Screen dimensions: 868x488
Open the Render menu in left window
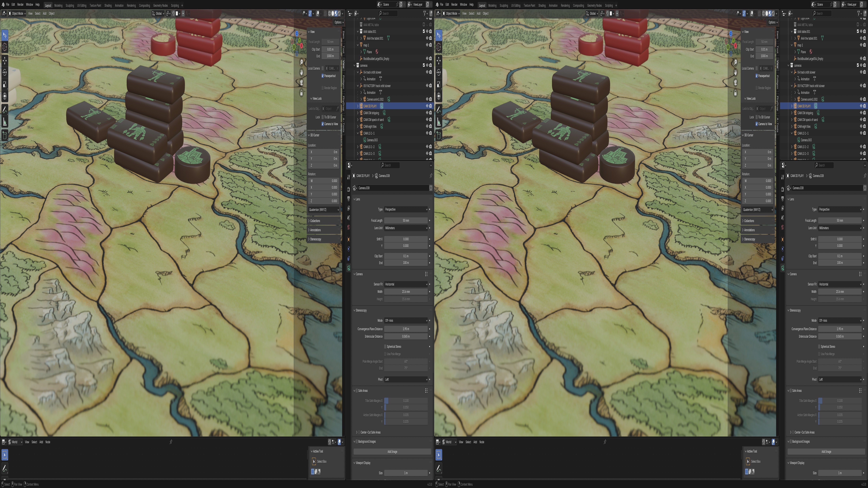[x=20, y=5]
